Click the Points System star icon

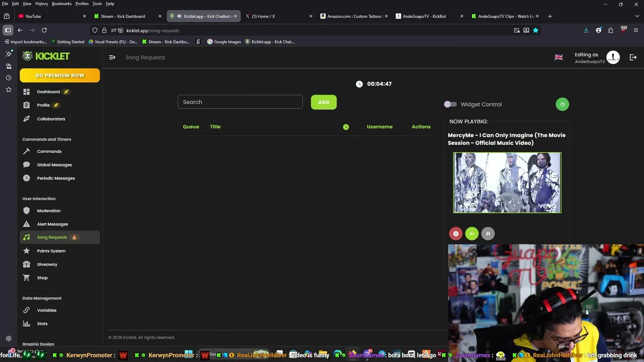27,251
